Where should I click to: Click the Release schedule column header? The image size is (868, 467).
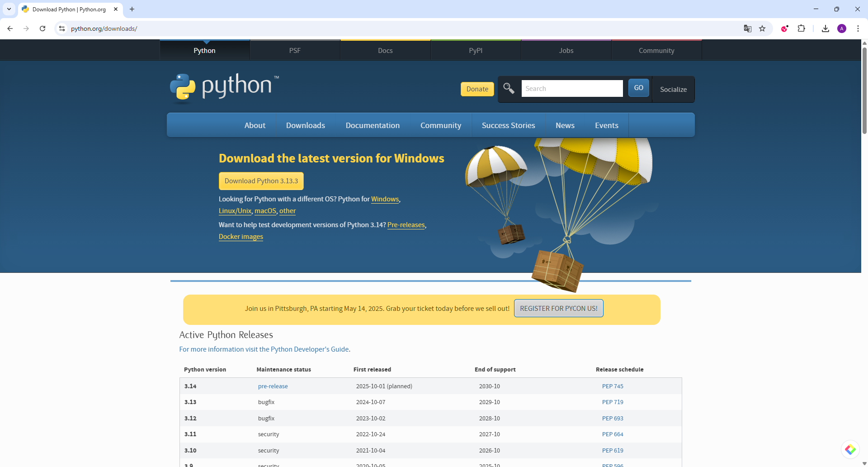[x=619, y=369]
